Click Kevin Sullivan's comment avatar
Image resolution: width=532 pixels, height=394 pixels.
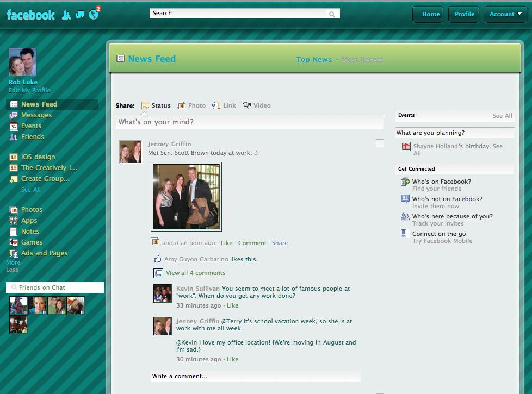tap(163, 293)
